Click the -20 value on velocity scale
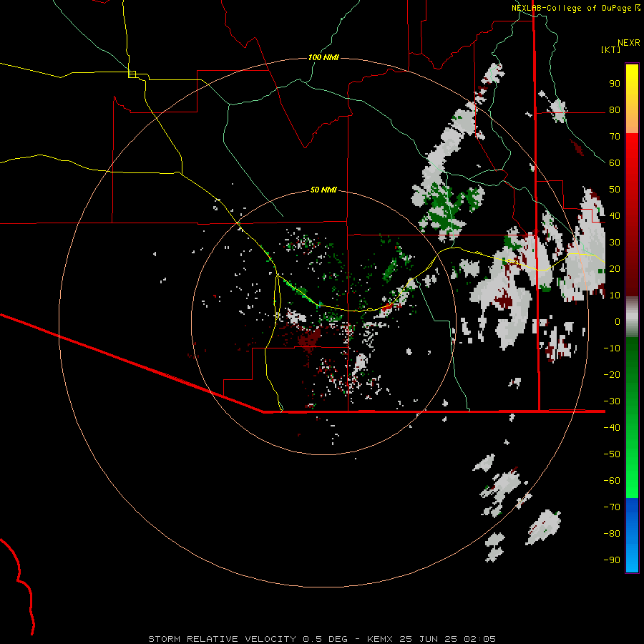 (612, 374)
